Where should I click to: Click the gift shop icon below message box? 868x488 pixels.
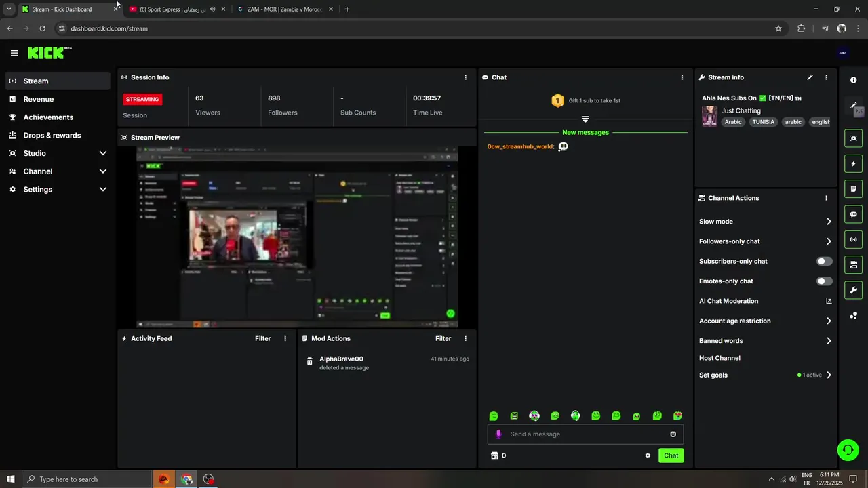tap(494, 455)
